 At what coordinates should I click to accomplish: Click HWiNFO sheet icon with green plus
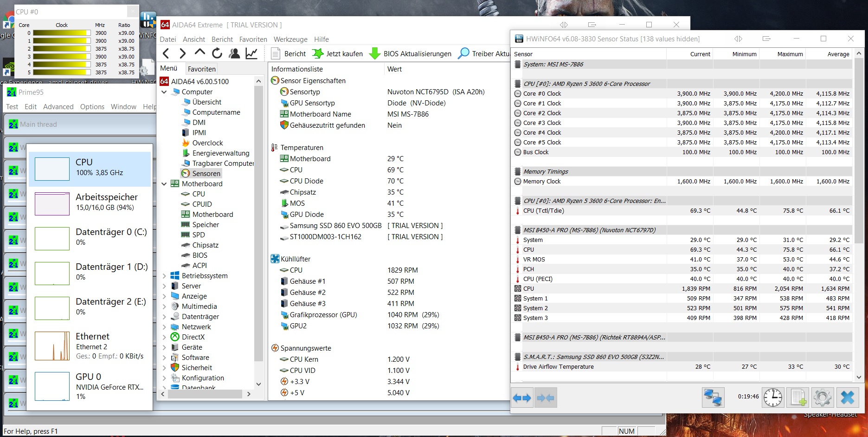point(798,398)
